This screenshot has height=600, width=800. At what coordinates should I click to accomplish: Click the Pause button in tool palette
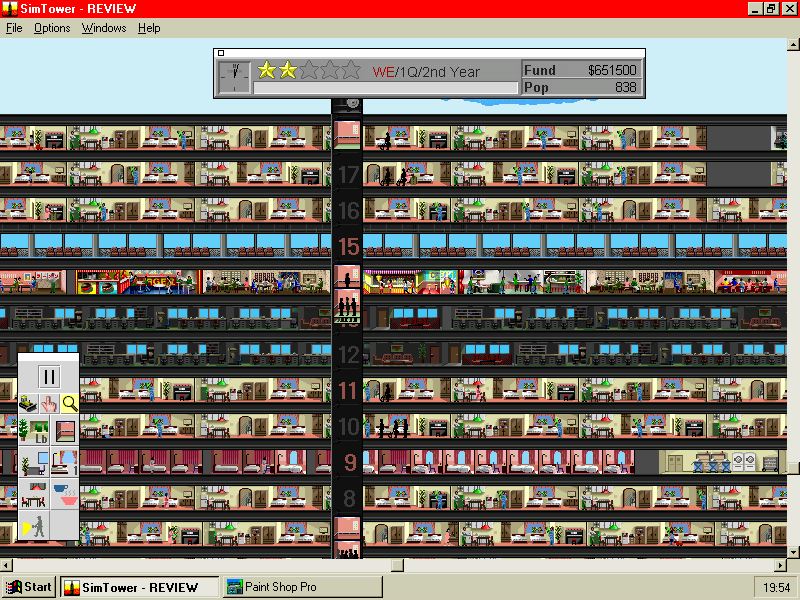(x=48, y=377)
